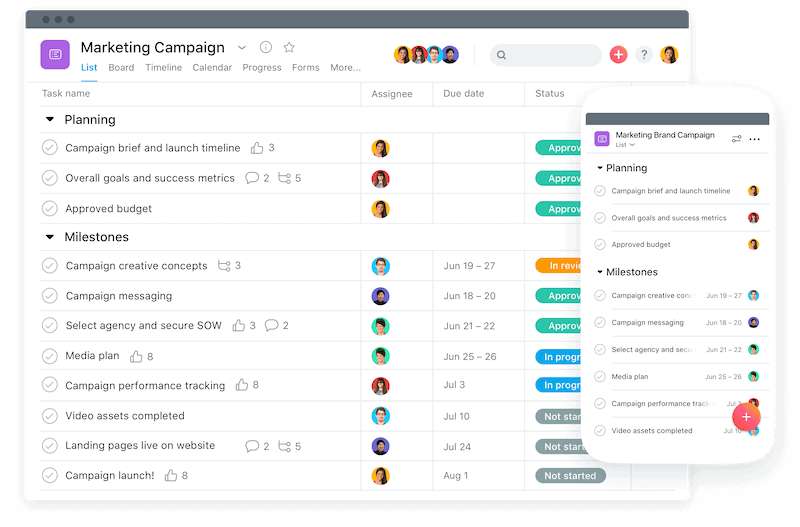
Task: Tap the floating plus button in mobile view
Action: pyautogui.click(x=746, y=417)
